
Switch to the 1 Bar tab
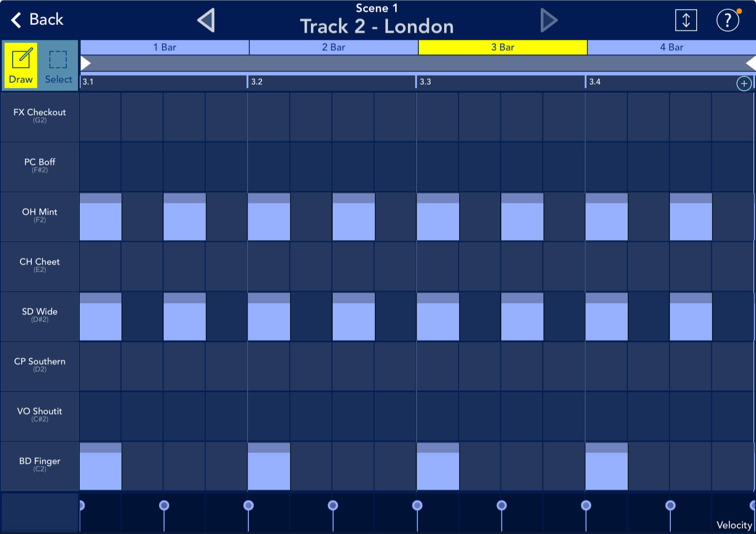click(165, 47)
